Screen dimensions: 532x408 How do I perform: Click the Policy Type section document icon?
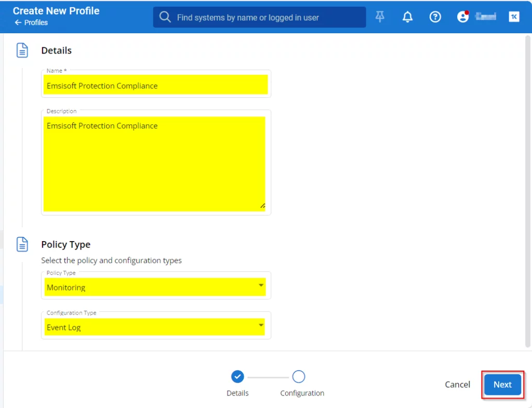[22, 244]
